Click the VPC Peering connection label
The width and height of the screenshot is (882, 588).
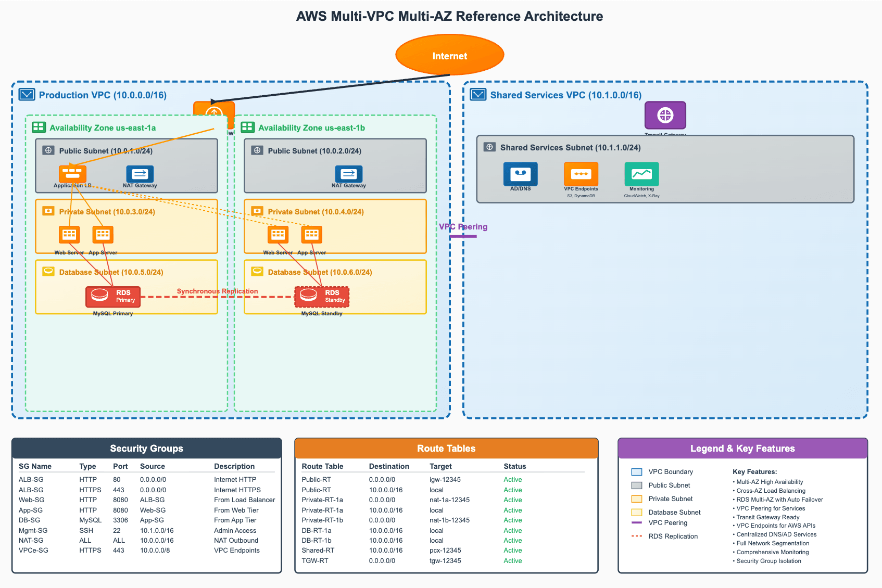(463, 227)
